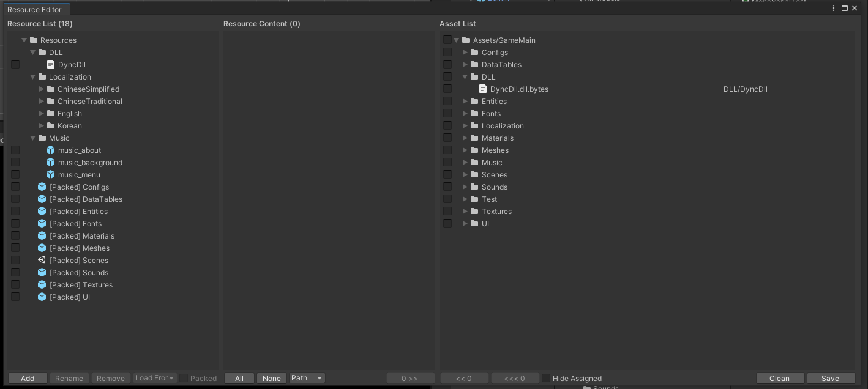The height and width of the screenshot is (389, 868).
Task: Click the Assets/GameMain folder icon
Action: point(466,40)
